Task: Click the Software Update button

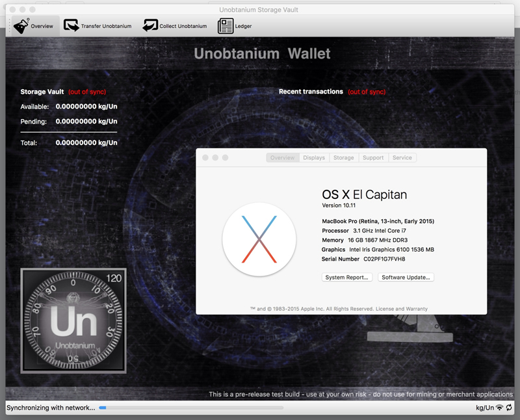Action: (406, 278)
